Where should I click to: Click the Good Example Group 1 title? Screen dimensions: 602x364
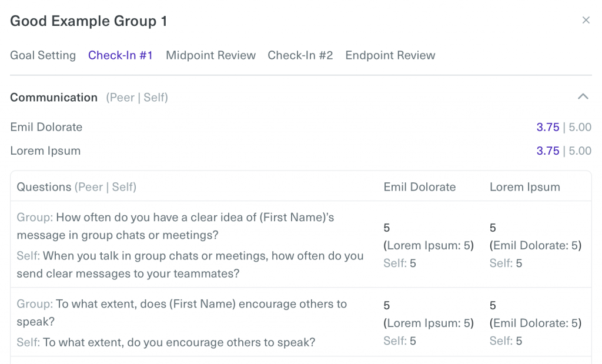[x=89, y=21]
